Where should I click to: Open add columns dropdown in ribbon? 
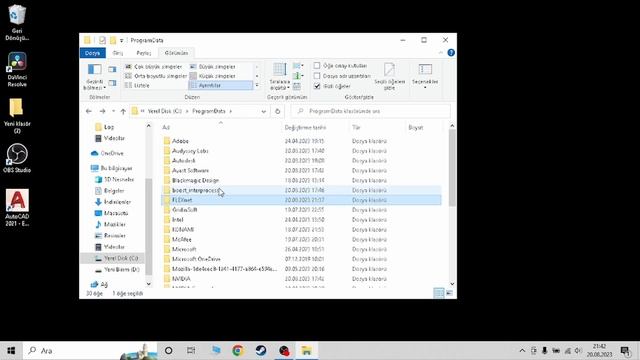298,76
